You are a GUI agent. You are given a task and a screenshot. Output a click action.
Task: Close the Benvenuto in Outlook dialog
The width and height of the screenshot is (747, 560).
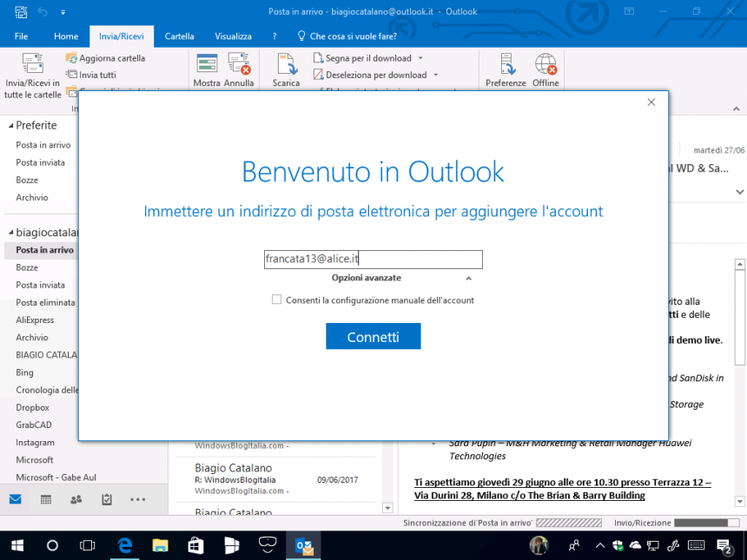651,102
